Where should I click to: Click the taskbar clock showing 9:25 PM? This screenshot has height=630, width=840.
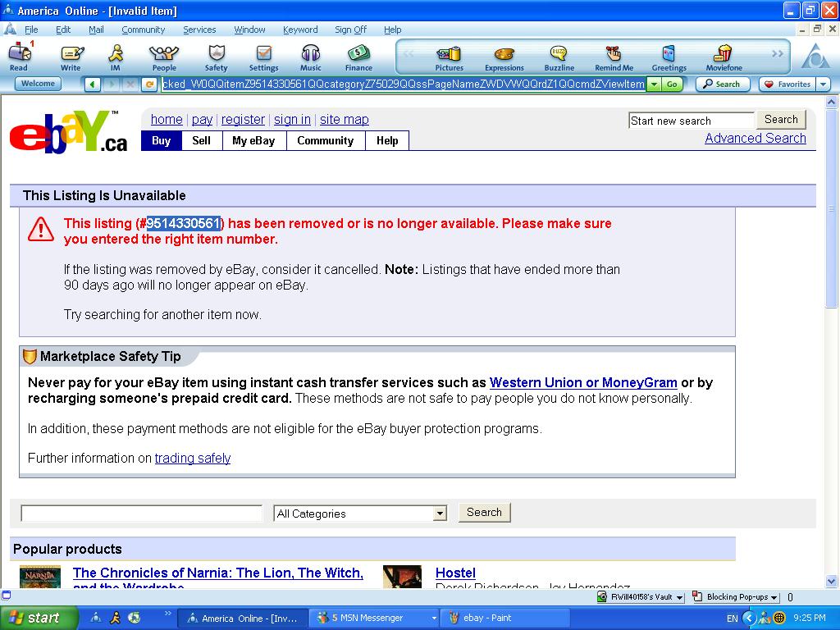pyautogui.click(x=810, y=619)
